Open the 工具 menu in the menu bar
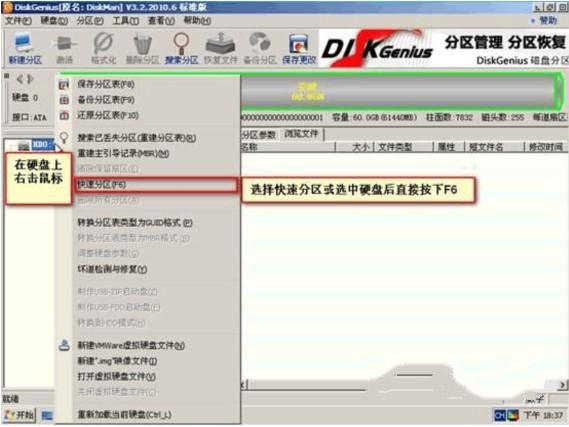Screen dimensions: 569x427 coord(125,21)
